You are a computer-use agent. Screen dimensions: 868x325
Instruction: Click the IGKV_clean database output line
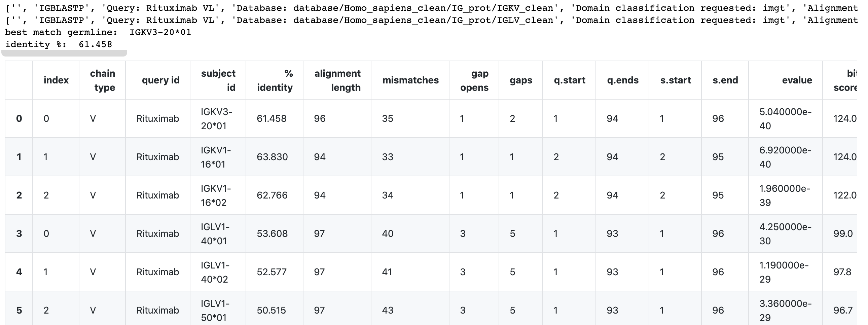click(431, 8)
